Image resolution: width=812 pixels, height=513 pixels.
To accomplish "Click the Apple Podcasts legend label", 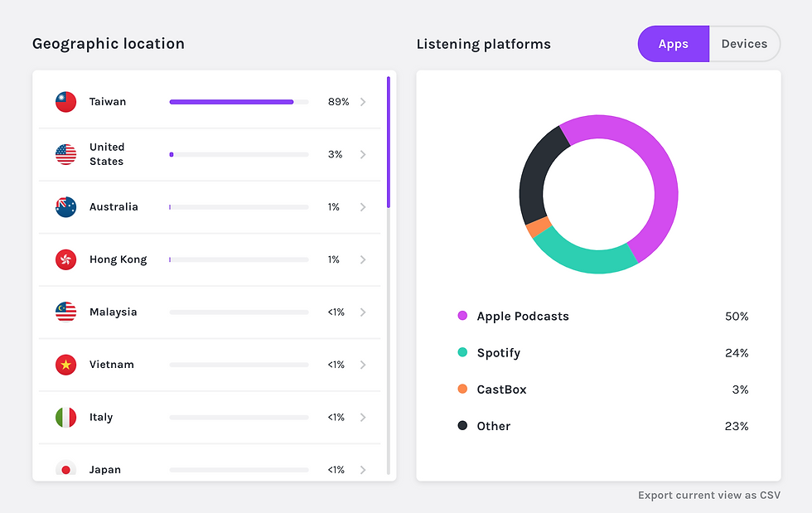I will point(523,316).
